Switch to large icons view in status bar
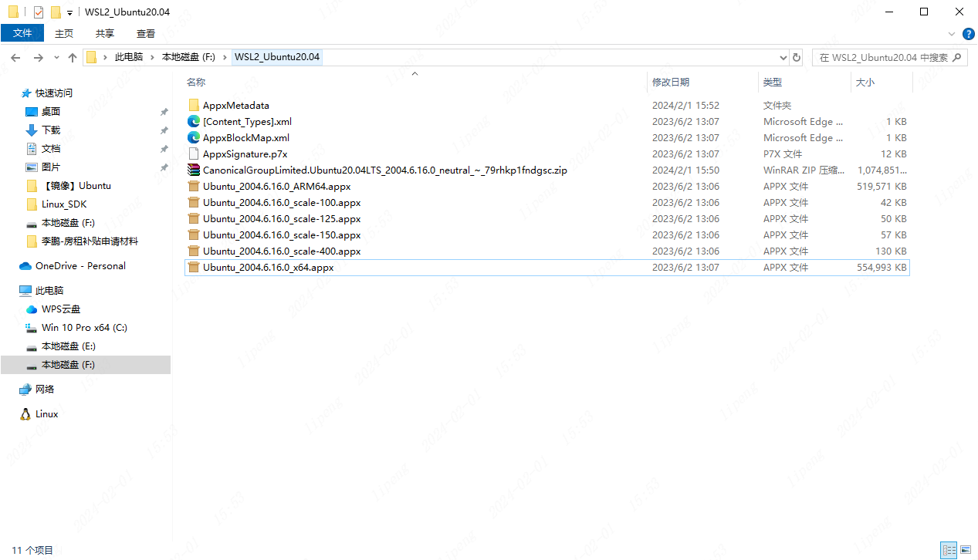This screenshot has width=978, height=560. [964, 550]
